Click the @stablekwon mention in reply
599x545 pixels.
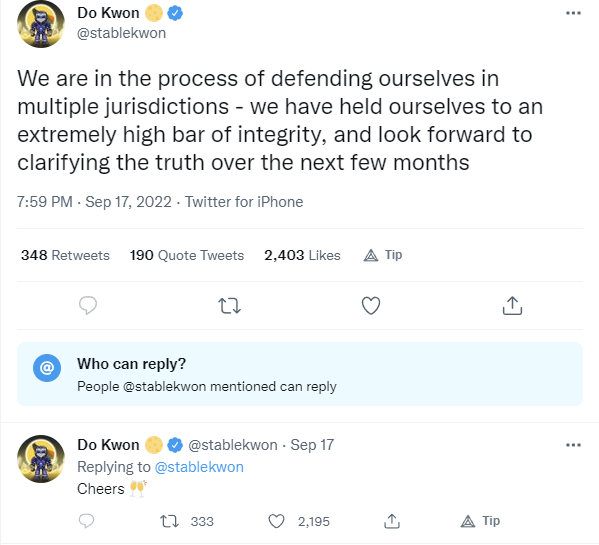(x=199, y=467)
